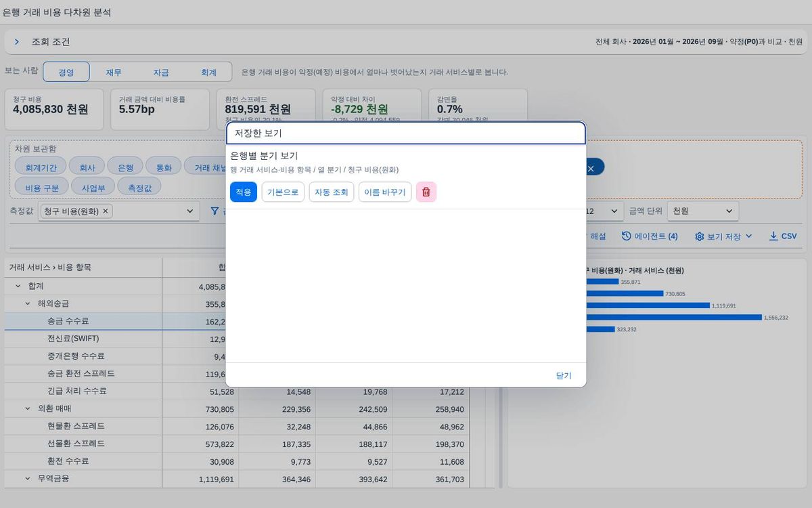Viewport: 812px width, 508px height.
Task: Select the 사업부 dimension chip
Action: [93, 186]
